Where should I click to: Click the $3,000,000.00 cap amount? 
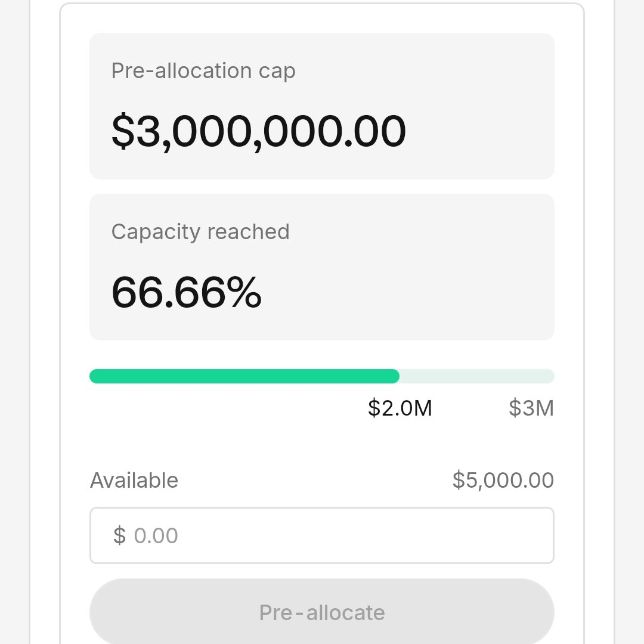(259, 131)
